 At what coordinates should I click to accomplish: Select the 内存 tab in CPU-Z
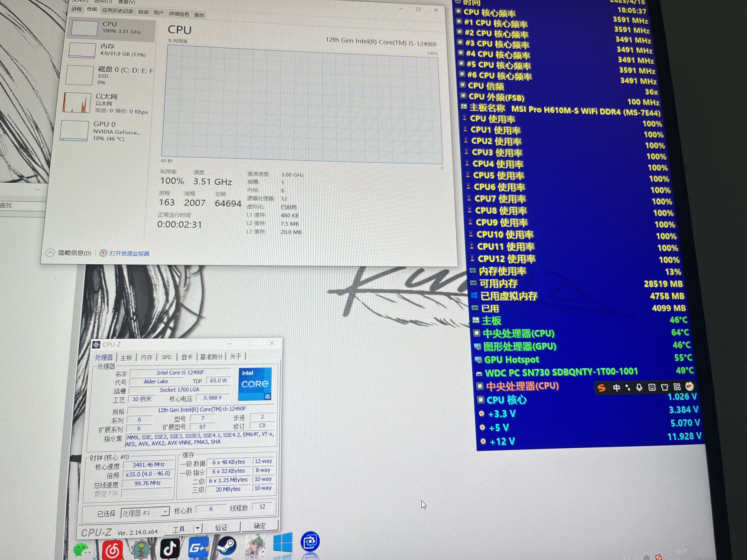[x=147, y=357]
